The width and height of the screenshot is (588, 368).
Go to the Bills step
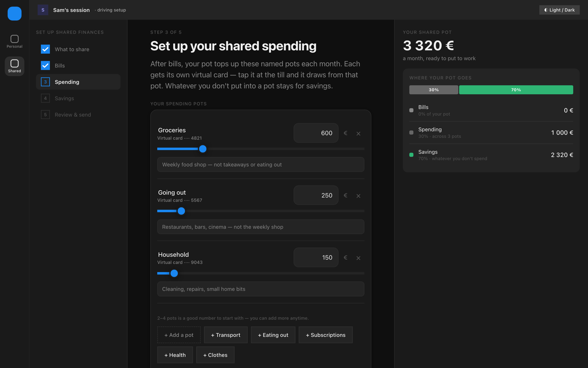[78, 66]
